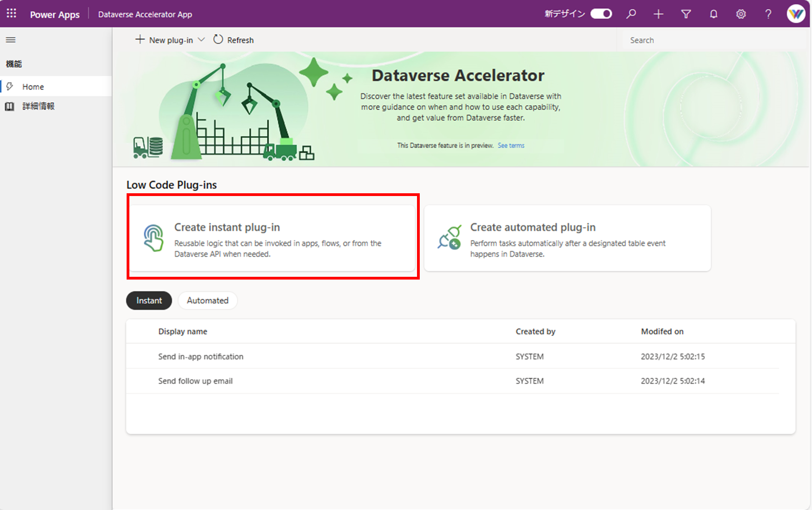
Task: Open the search icon in the top bar
Action: 631,14
